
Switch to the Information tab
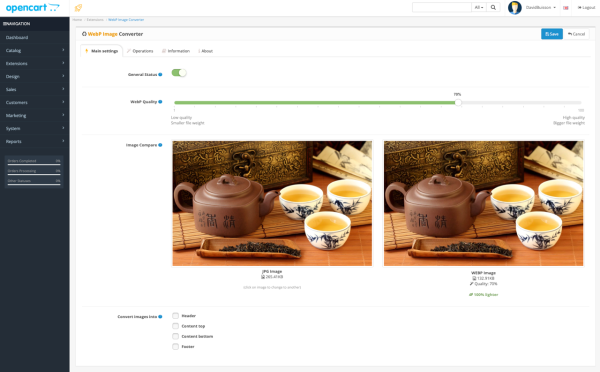coord(176,51)
